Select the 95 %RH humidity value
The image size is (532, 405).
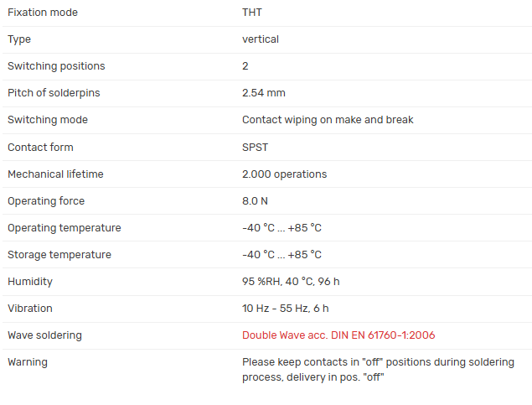[291, 282]
